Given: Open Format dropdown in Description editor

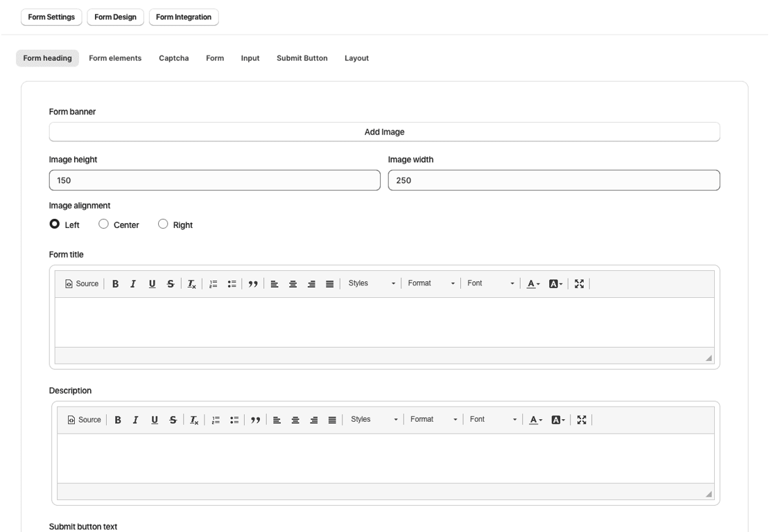Looking at the screenshot, I should pyautogui.click(x=434, y=419).
